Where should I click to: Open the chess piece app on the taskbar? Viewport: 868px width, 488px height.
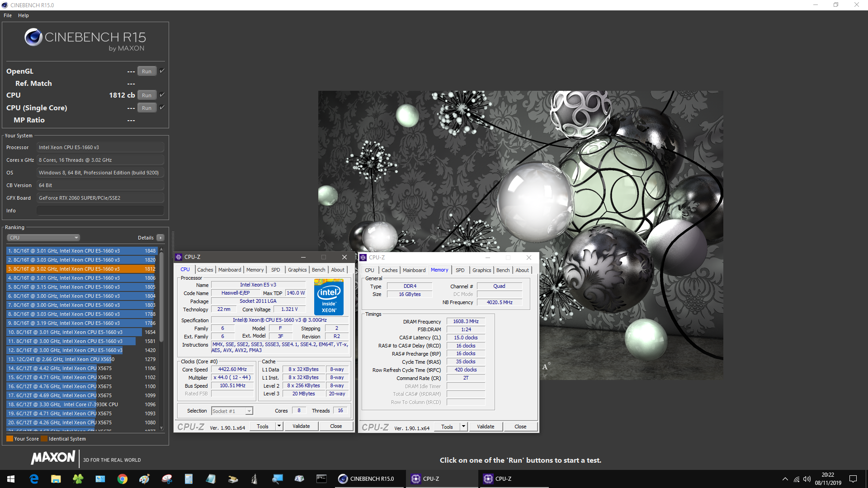(255, 479)
